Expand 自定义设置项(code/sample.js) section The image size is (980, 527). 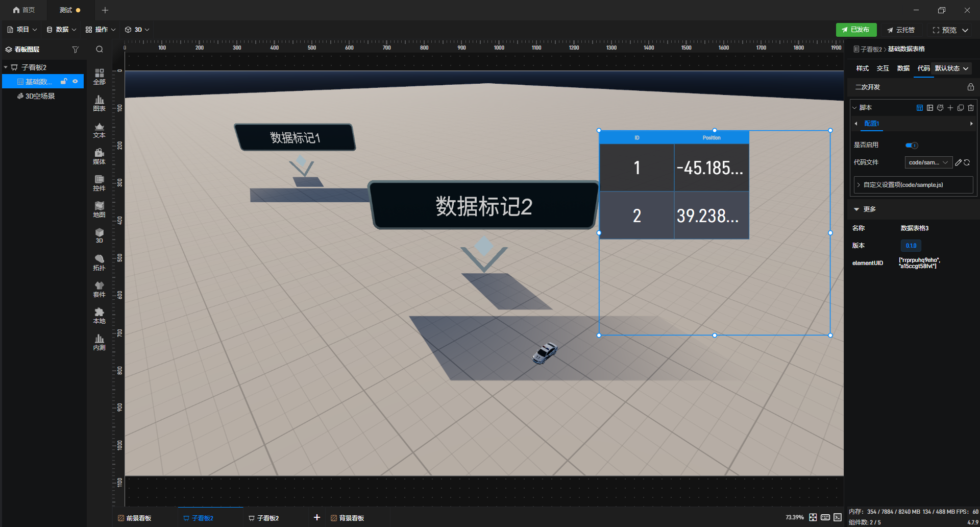pos(914,185)
